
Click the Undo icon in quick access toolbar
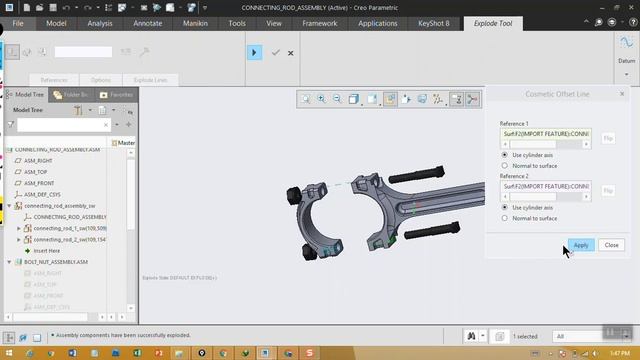(x=66, y=7)
